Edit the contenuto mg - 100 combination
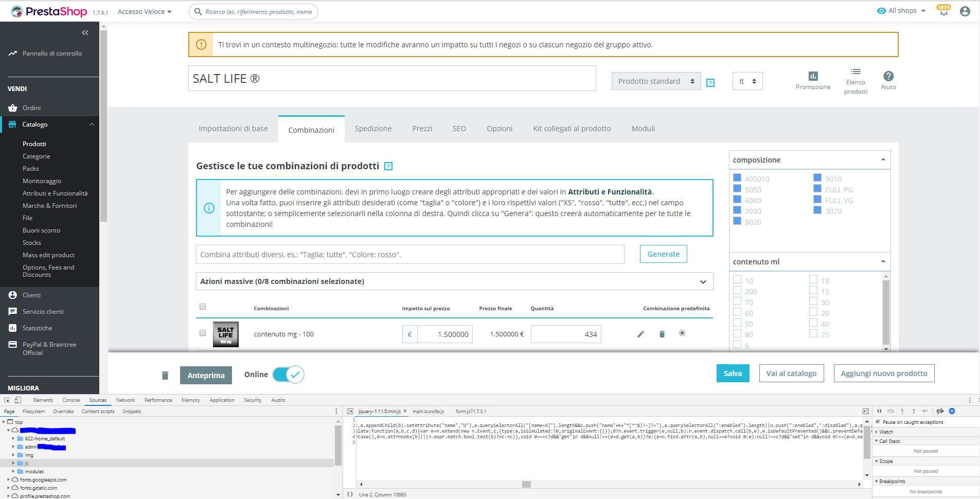The width and height of the screenshot is (980, 499). pyautogui.click(x=640, y=334)
